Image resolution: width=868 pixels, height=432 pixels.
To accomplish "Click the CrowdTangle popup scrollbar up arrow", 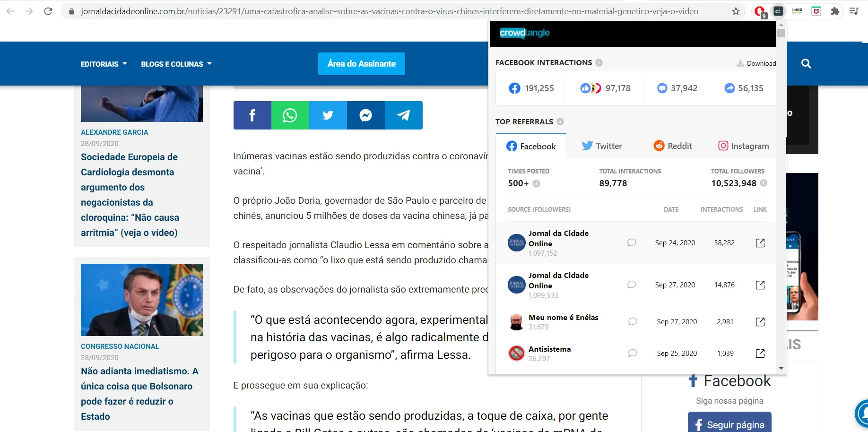I will [x=781, y=25].
